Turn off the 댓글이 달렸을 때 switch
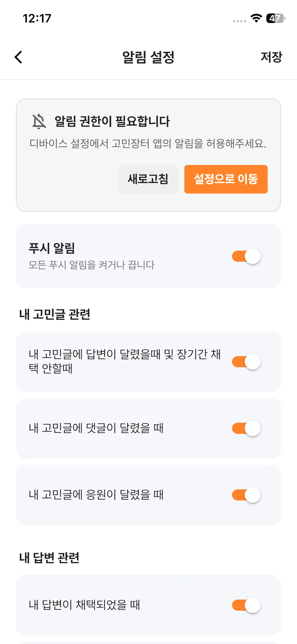The image size is (297, 644). point(246,428)
